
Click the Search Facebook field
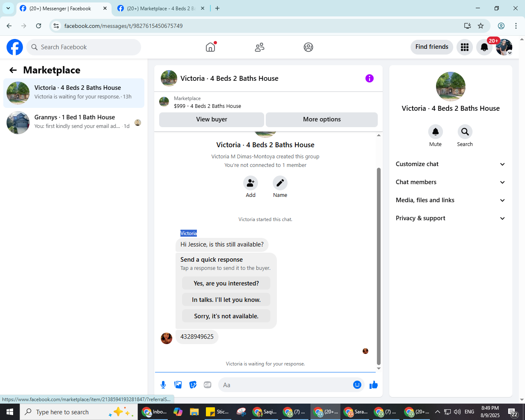tap(84, 47)
